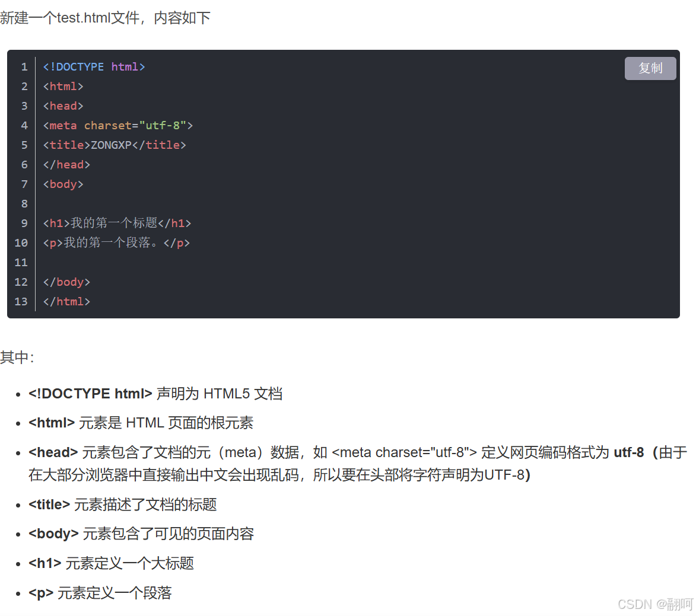The image size is (696, 616).
Task: Click the opening <body> code line
Action: [x=63, y=184]
